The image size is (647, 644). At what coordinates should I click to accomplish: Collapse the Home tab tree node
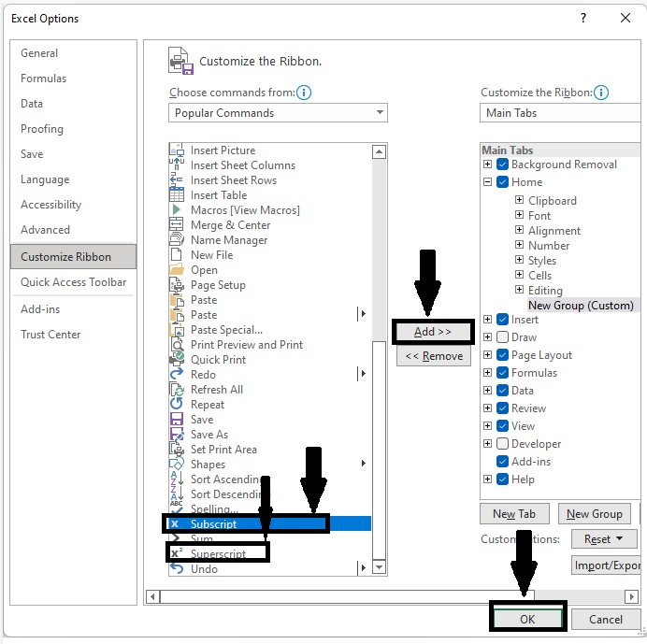point(487,181)
